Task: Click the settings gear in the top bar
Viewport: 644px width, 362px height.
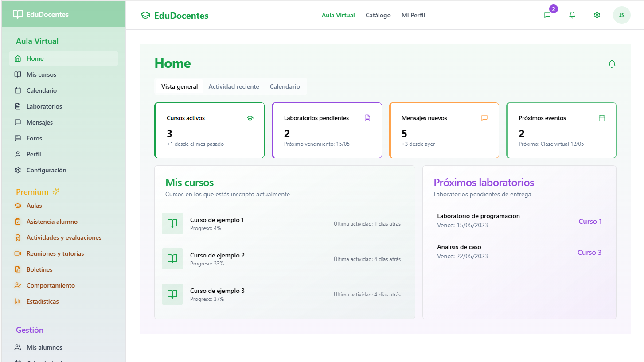Action: pos(597,15)
